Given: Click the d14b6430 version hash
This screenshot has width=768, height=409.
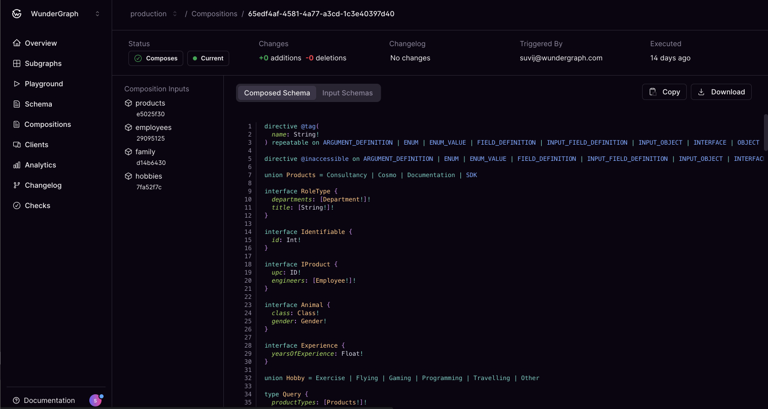Looking at the screenshot, I should point(151,163).
